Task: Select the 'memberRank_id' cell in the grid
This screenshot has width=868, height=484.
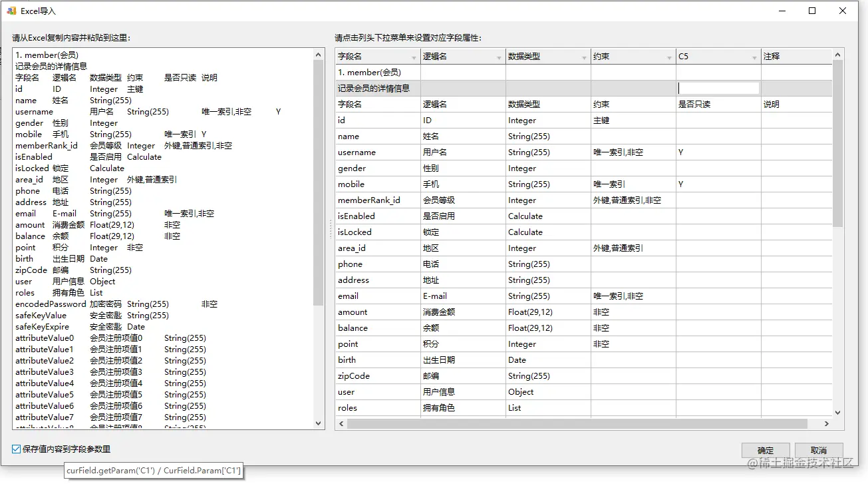Action: (378, 200)
